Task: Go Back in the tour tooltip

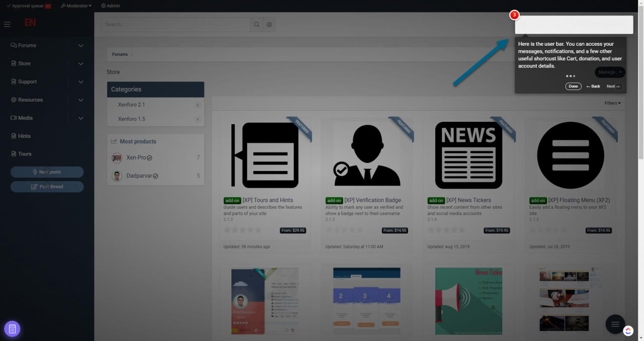Action: [593, 87]
